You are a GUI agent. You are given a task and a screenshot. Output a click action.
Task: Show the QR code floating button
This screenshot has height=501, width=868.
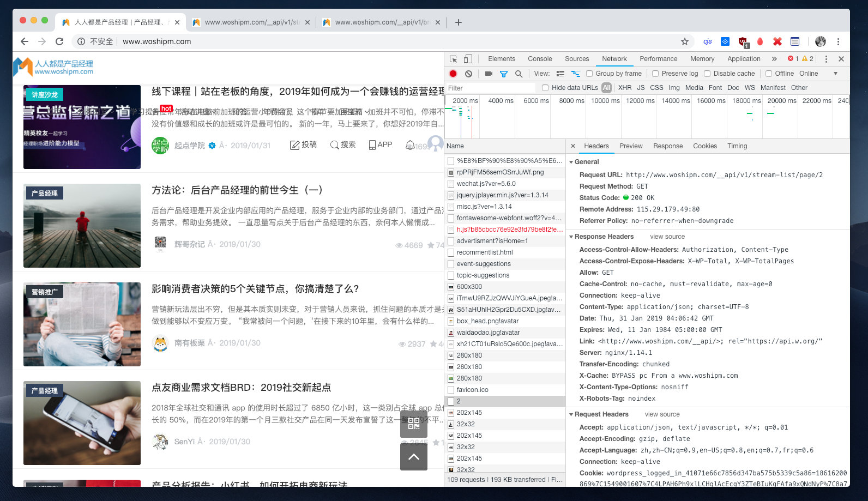(414, 424)
